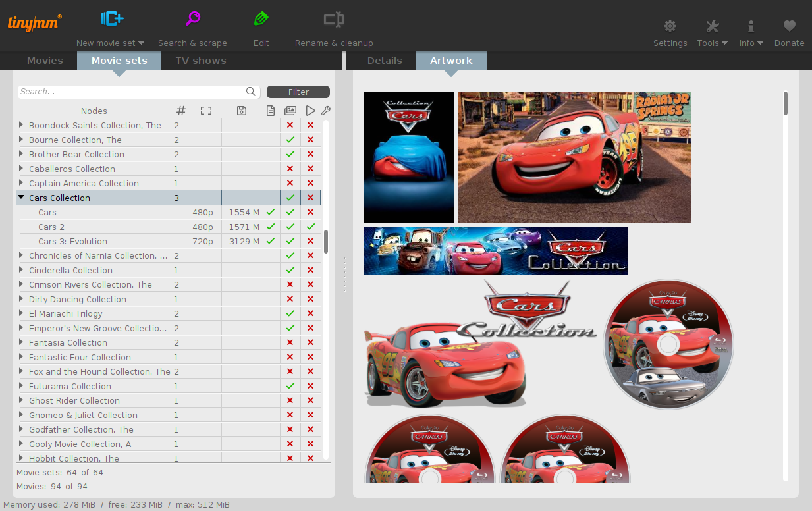The width and height of the screenshot is (812, 511).
Task: Sort by artwork images column icon
Action: pyautogui.click(x=290, y=111)
